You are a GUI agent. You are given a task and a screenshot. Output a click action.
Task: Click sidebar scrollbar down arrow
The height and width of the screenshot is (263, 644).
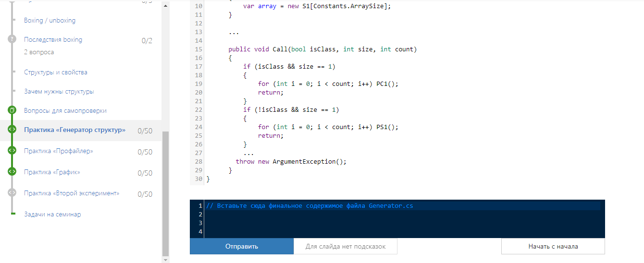coord(166,260)
